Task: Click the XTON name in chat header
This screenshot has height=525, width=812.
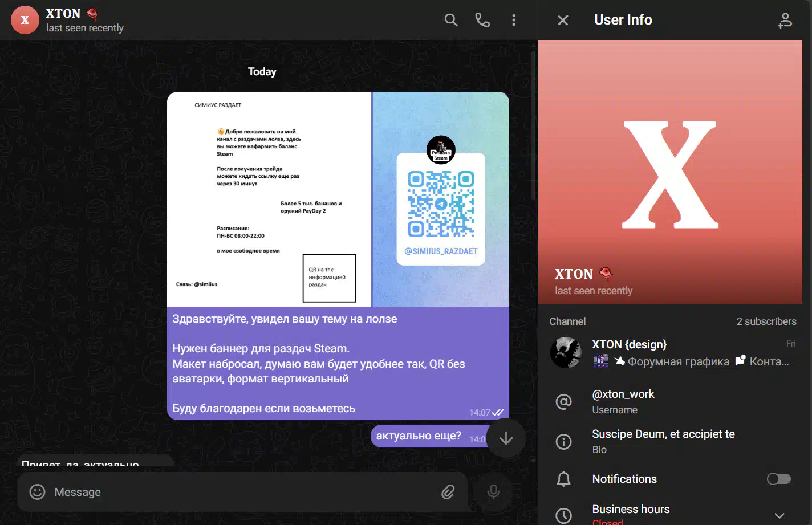Action: coord(63,13)
